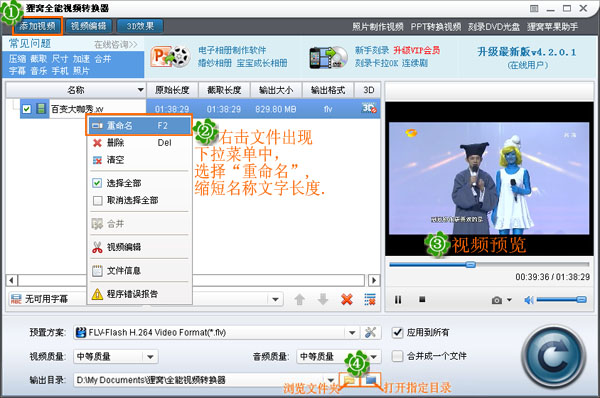The height and width of the screenshot is (398, 600).
Task: Start conversion with round arrow button
Action: (553, 357)
